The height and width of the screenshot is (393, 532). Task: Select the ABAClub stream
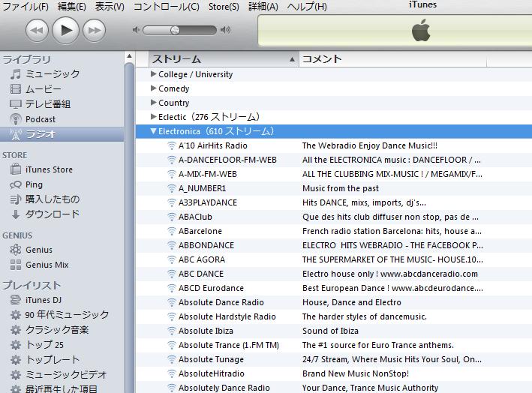pos(195,217)
